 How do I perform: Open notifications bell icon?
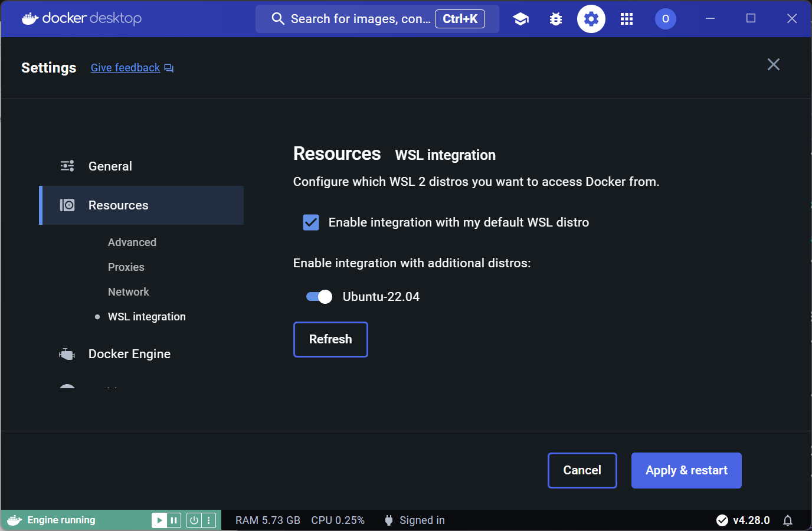(788, 520)
